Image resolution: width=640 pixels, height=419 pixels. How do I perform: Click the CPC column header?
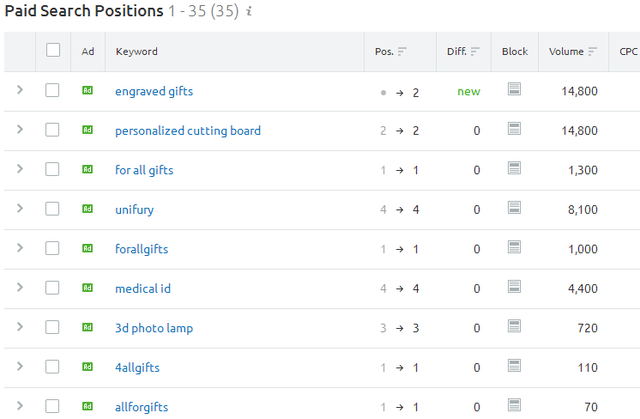(x=628, y=51)
